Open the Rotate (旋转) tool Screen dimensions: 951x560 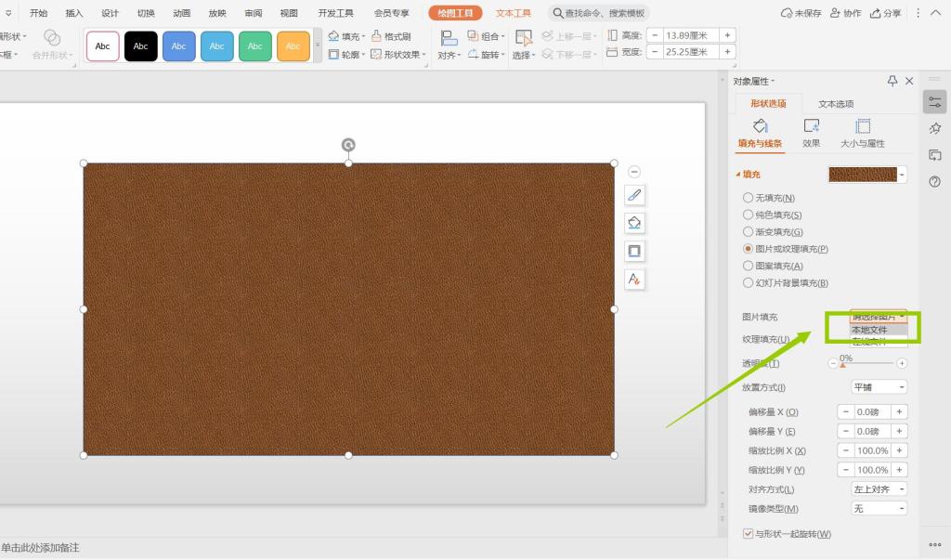pyautogui.click(x=486, y=55)
